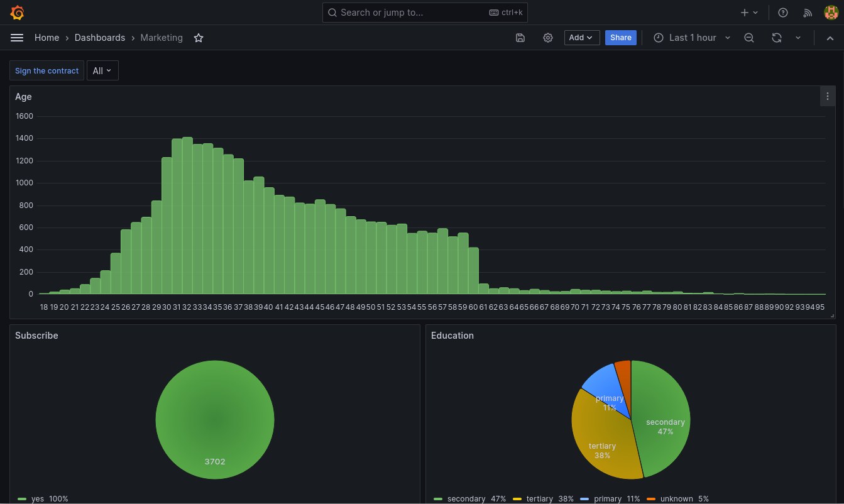844x504 pixels.
Task: Open the Help icon in the top bar
Action: (x=782, y=12)
